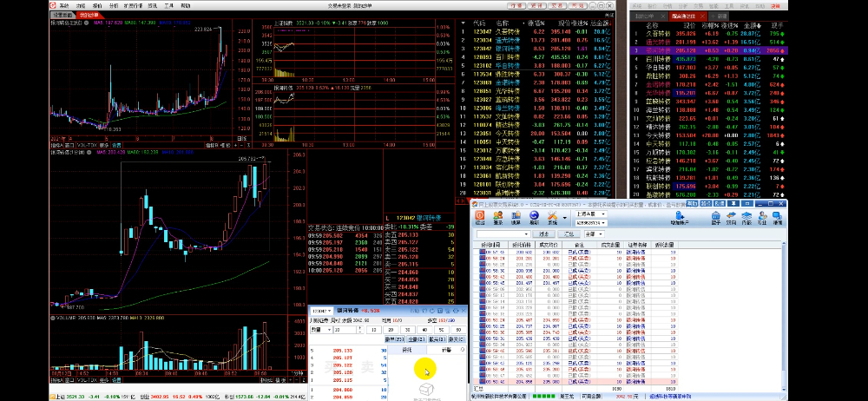The image size is (868, 401).
Task: Click the Shanghai index 3521.33 in the bottom status bar
Action: pyautogui.click(x=76, y=397)
